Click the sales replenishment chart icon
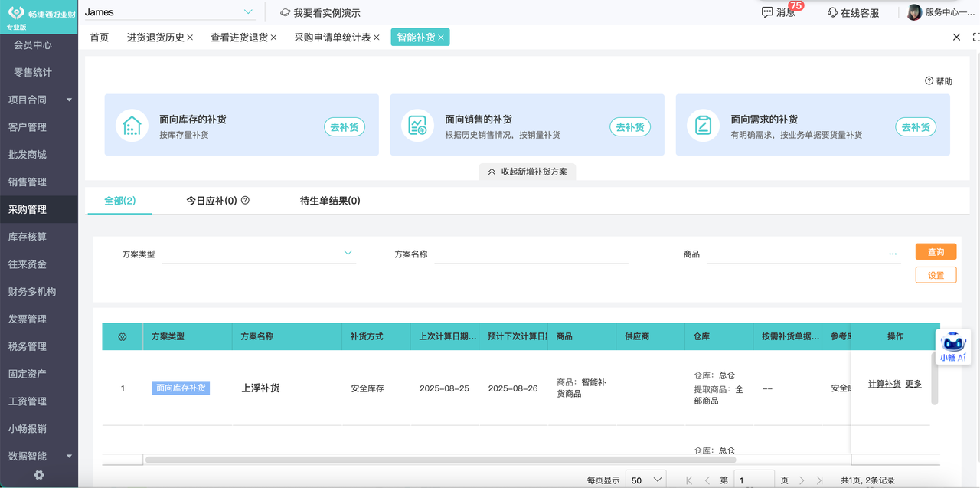The width and height of the screenshot is (980, 488). tap(417, 125)
